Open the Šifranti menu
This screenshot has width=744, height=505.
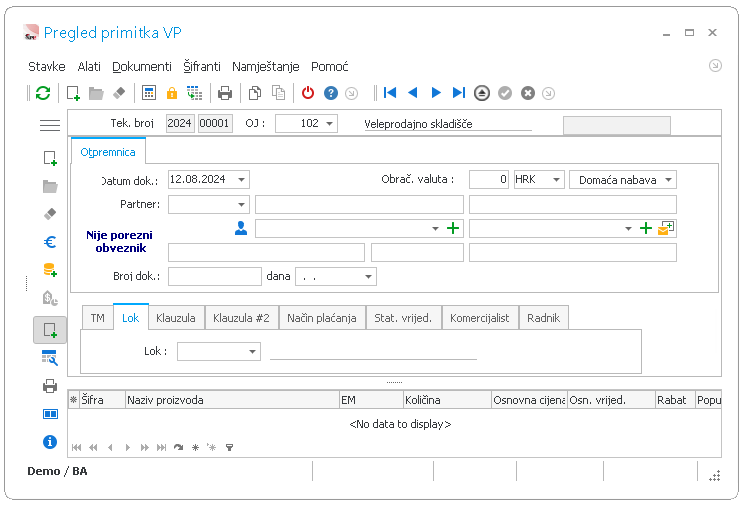202,66
